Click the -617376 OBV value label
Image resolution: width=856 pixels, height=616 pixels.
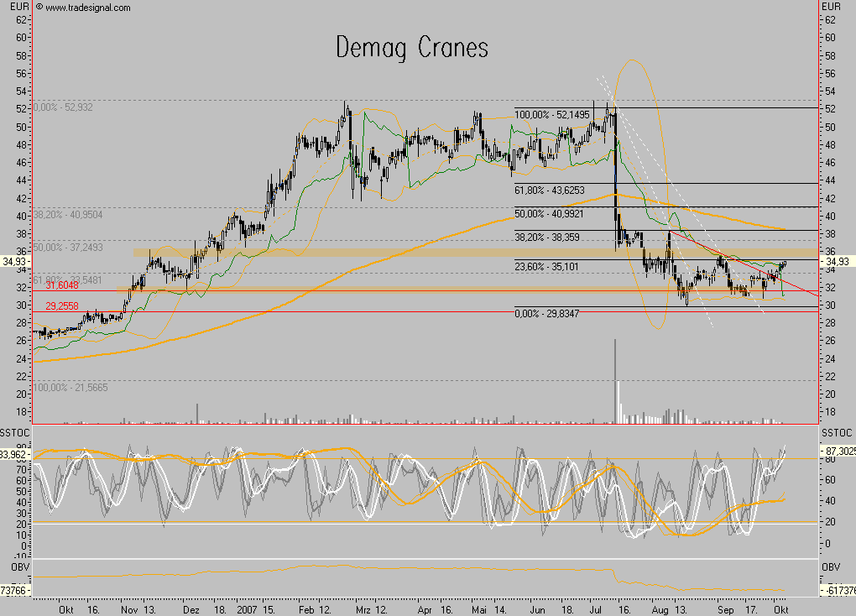pyautogui.click(x=838, y=591)
